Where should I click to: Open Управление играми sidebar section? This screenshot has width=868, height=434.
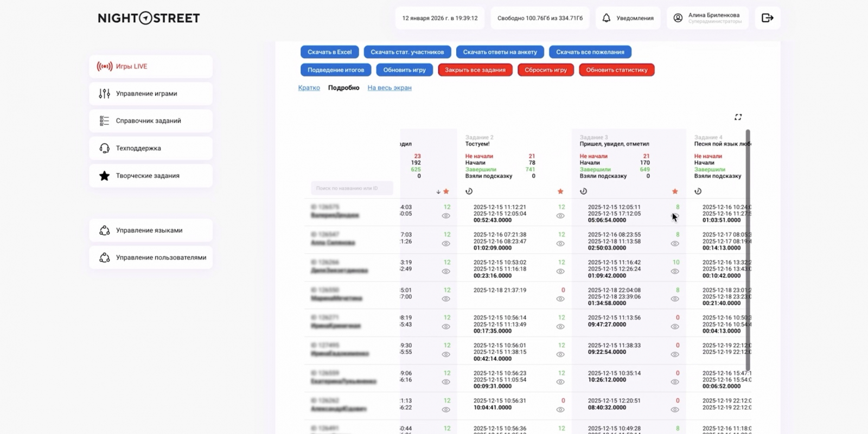(x=151, y=93)
